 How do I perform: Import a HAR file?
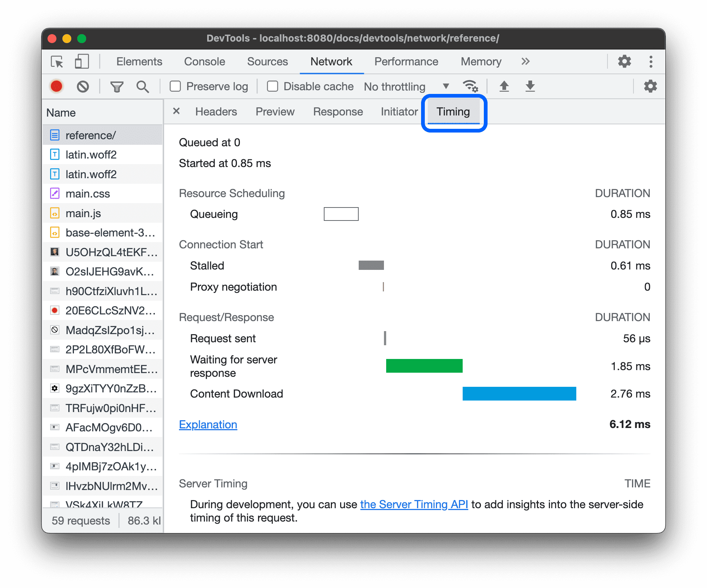pos(504,86)
